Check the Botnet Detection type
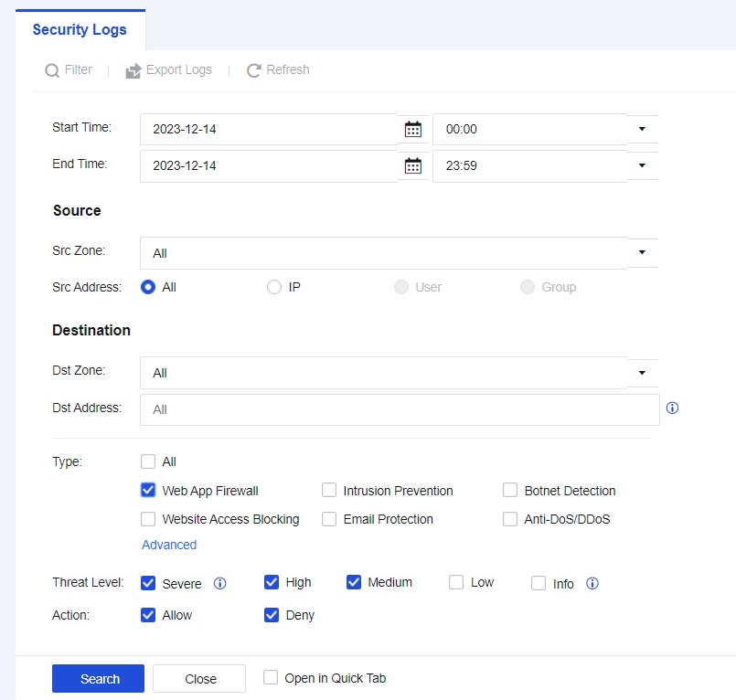Screen dimensions: 736x700 coord(510,490)
